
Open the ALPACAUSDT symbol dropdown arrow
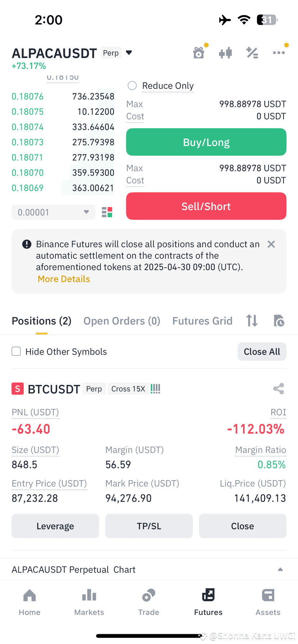click(x=129, y=53)
